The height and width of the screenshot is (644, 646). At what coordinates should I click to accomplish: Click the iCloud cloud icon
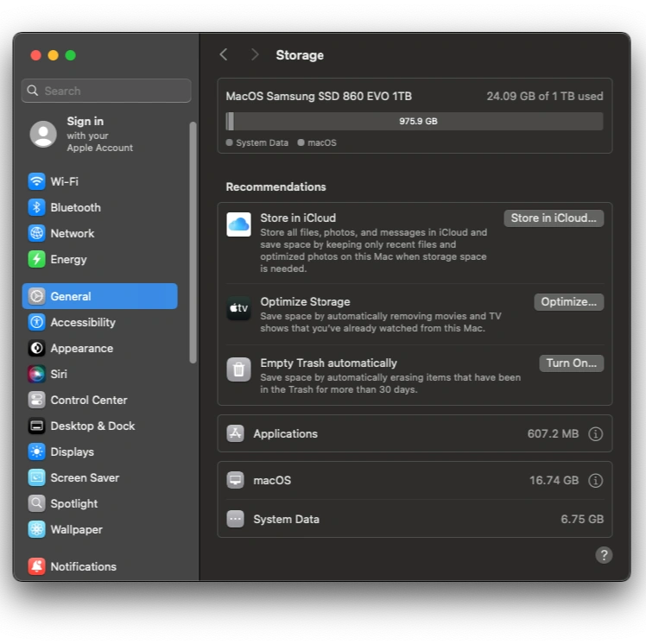pyautogui.click(x=239, y=224)
